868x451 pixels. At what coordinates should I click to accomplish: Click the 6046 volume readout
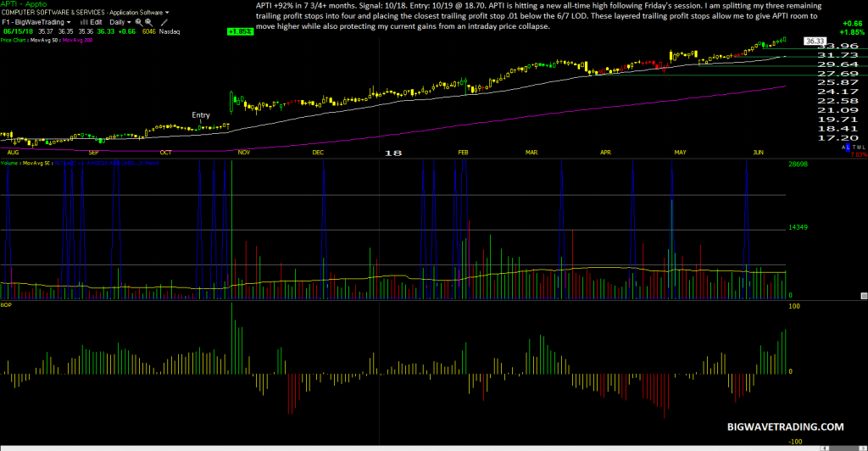coord(149,31)
